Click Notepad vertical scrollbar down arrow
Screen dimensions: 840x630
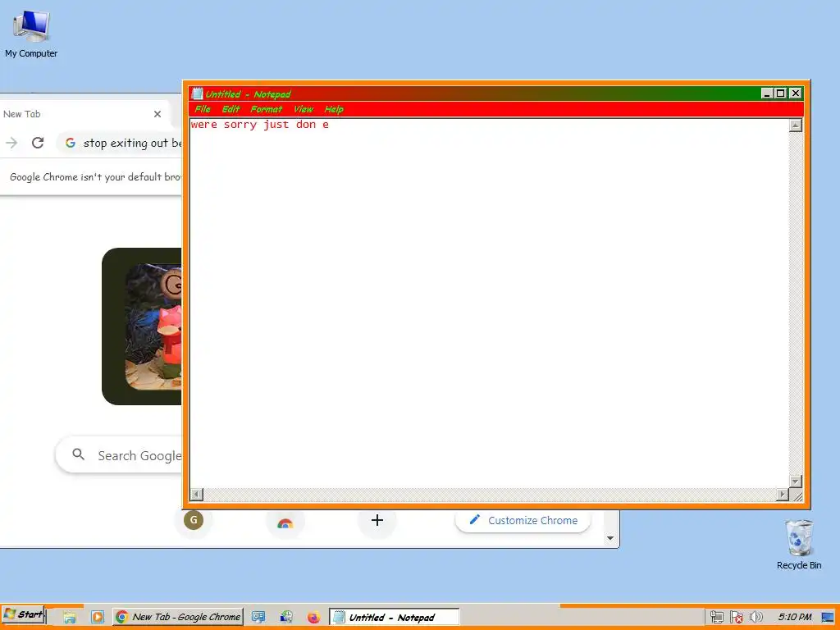click(796, 481)
